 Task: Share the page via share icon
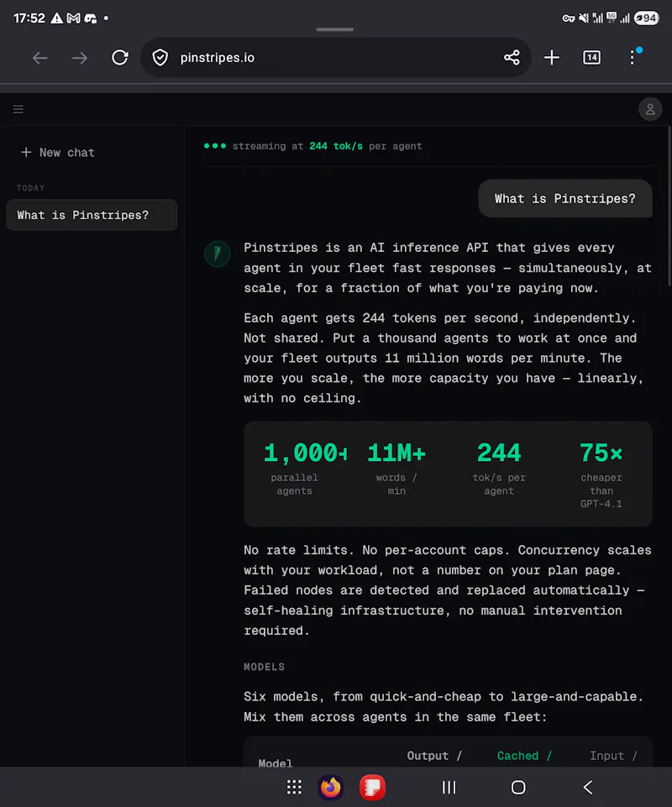click(x=512, y=58)
